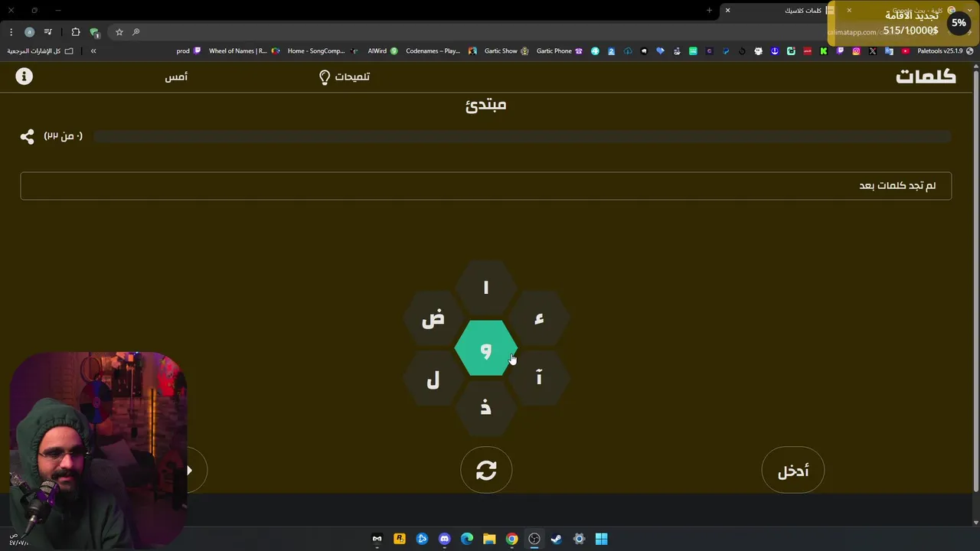The width and height of the screenshot is (980, 551).
Task: Select the آ letter hexagon
Action: [538, 378]
